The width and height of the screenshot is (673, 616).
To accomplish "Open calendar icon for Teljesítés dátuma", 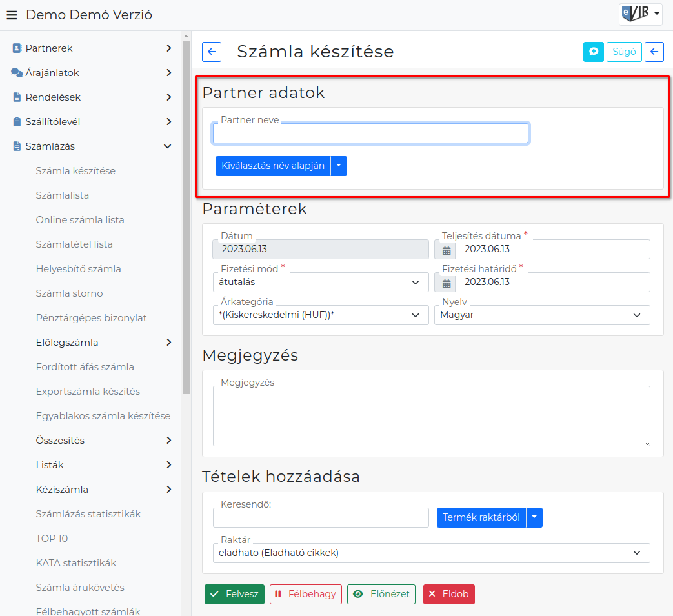I will tap(446, 250).
